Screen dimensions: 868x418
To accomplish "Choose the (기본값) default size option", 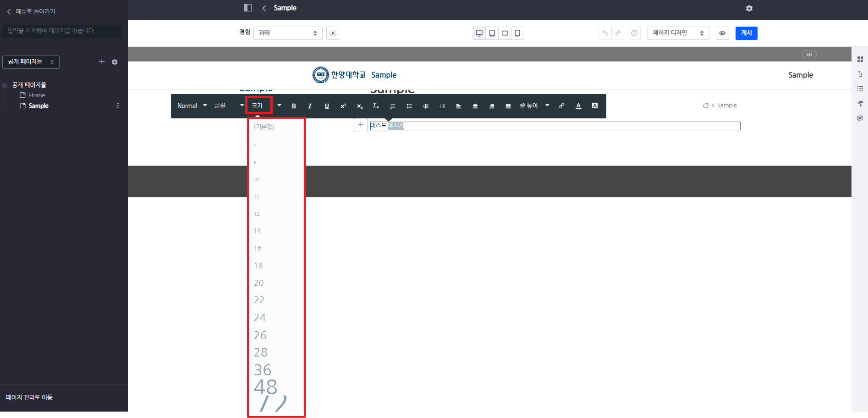I will pos(264,127).
